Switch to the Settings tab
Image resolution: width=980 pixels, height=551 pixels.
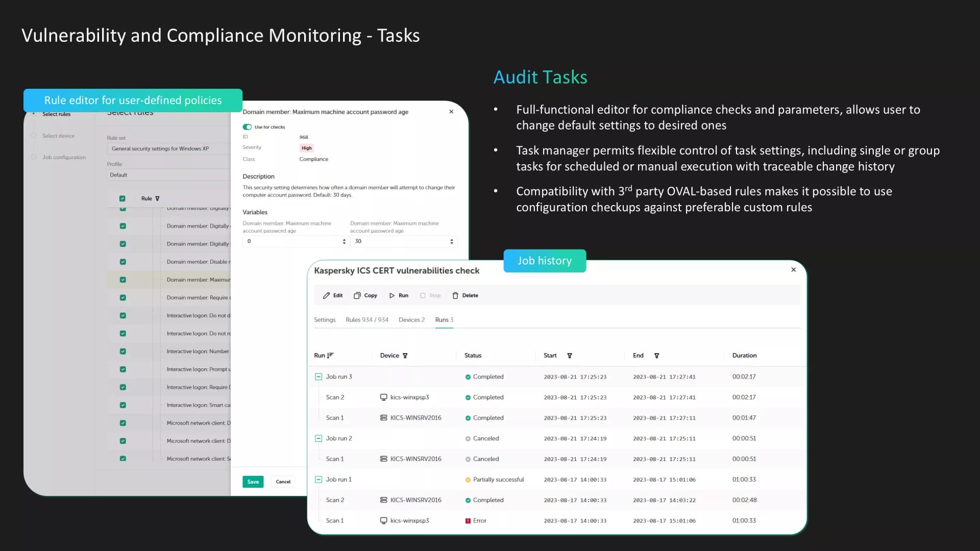coord(325,320)
